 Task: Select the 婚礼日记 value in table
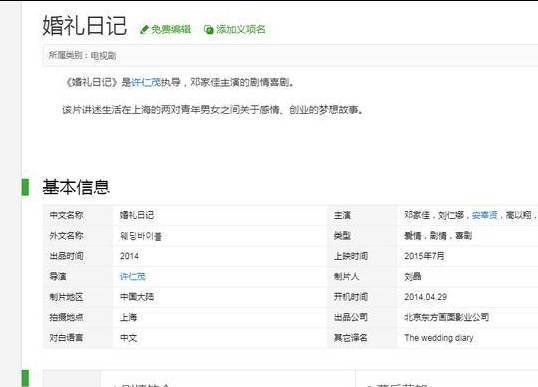coord(137,215)
